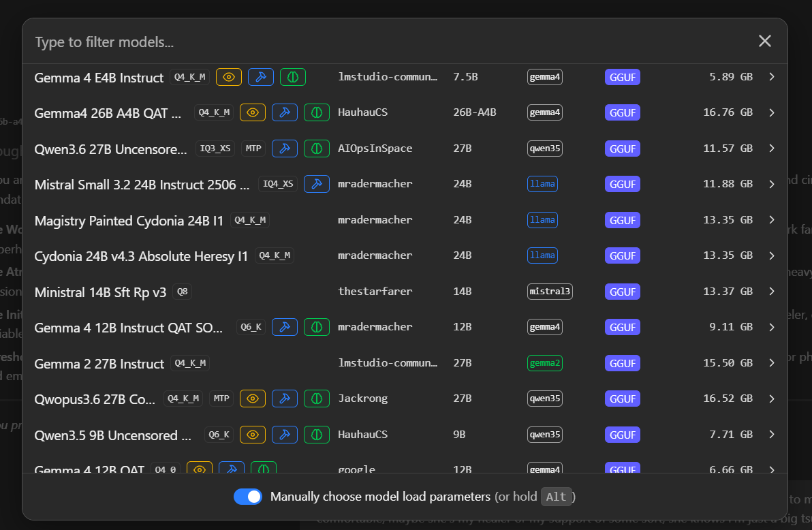Click the Q4_K_M quantization badge on Gemma 4 E4B Instruct

pos(190,77)
